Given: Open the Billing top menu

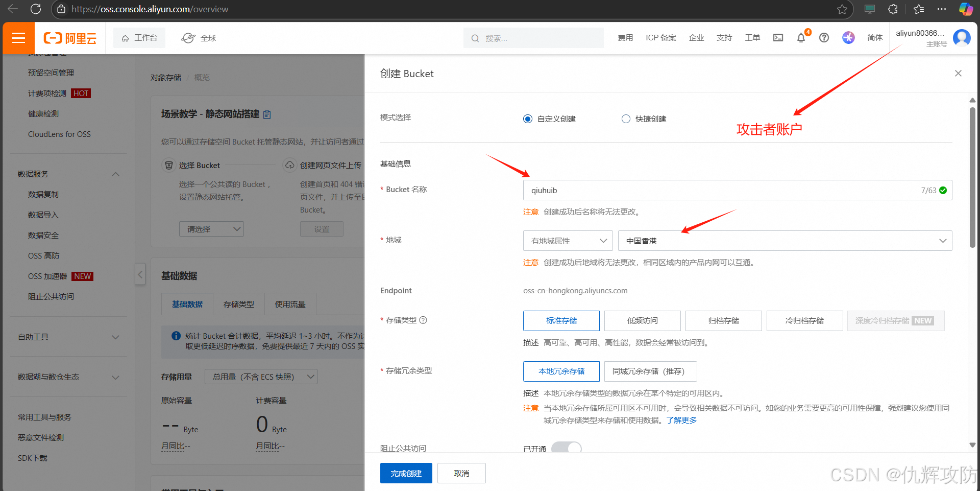Looking at the screenshot, I should tap(625, 38).
